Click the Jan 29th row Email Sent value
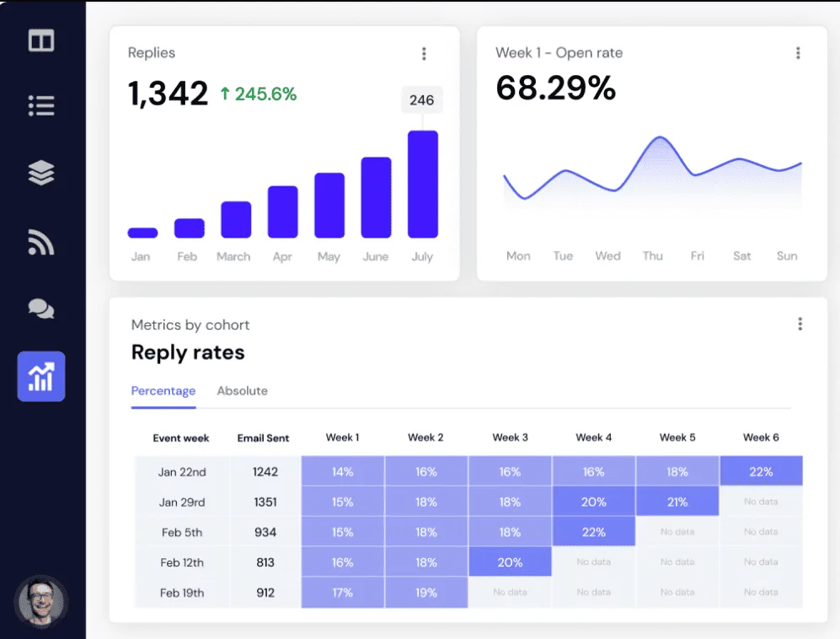The image size is (840, 639). pos(265,502)
